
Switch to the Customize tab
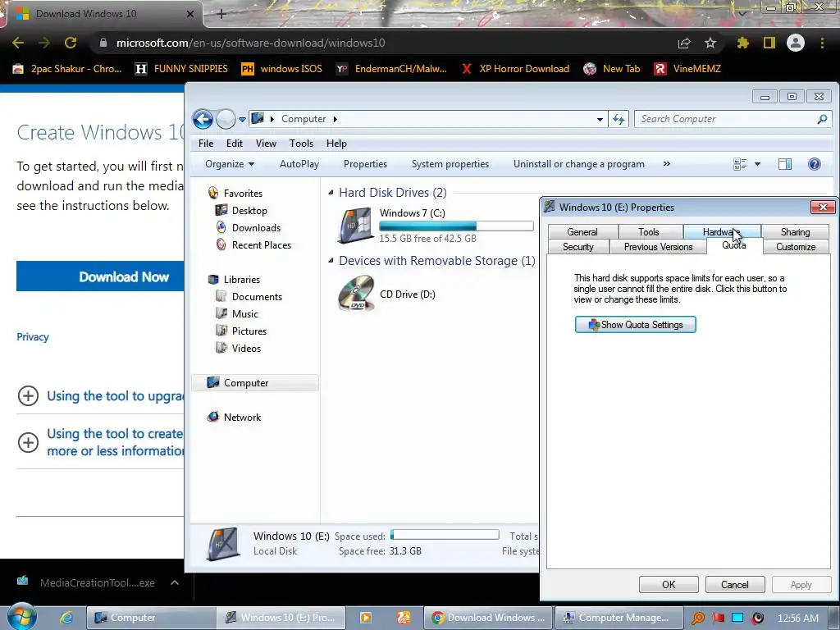[x=796, y=247]
